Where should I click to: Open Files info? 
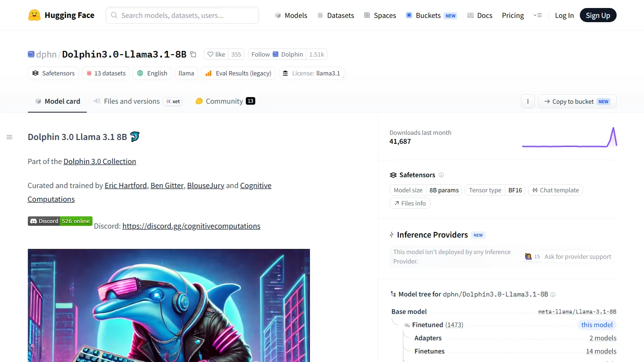coord(410,204)
